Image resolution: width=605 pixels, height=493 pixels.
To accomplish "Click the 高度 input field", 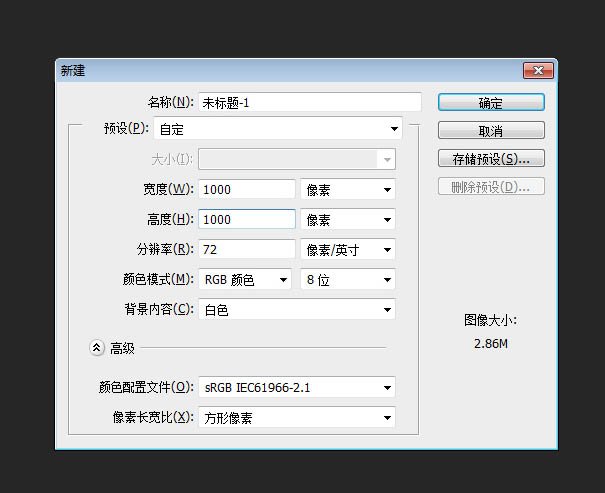I will [247, 219].
